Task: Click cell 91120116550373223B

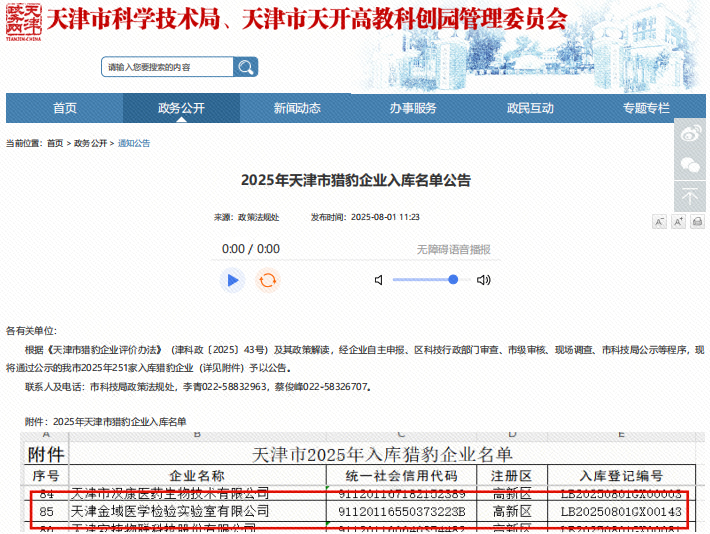Action: click(402, 511)
